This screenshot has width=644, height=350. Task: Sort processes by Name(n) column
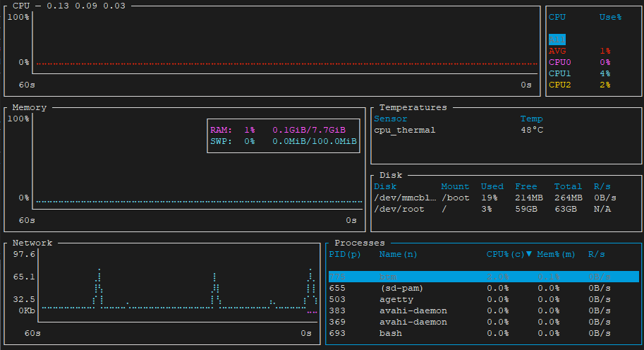pos(398,254)
